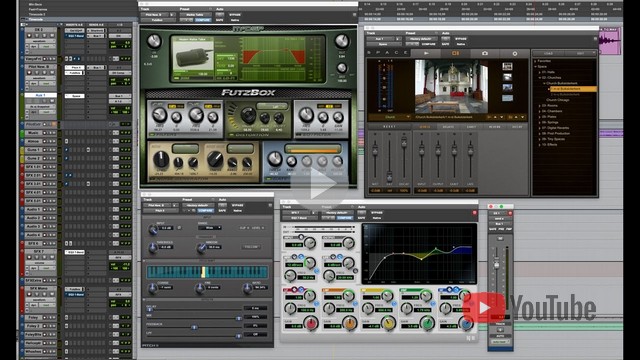Expand the 05 Plates folder in Space browser
Viewport: 640px width, 360px height.
[540, 117]
